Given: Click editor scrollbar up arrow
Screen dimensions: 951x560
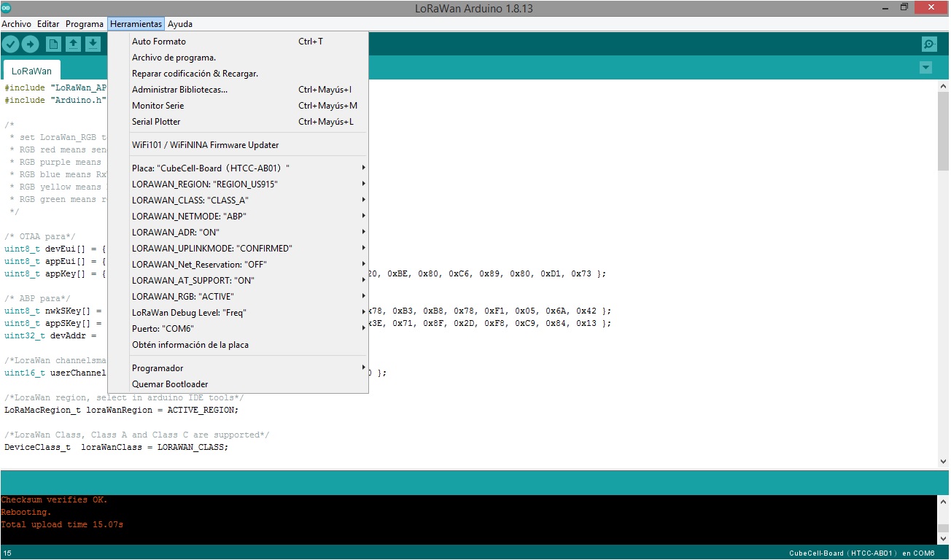Looking at the screenshot, I should tap(943, 86).
